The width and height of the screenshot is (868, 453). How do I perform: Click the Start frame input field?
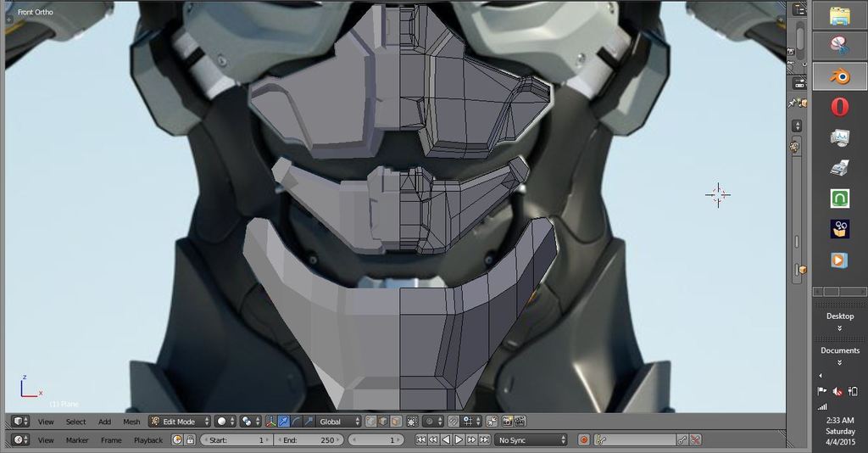click(x=238, y=440)
